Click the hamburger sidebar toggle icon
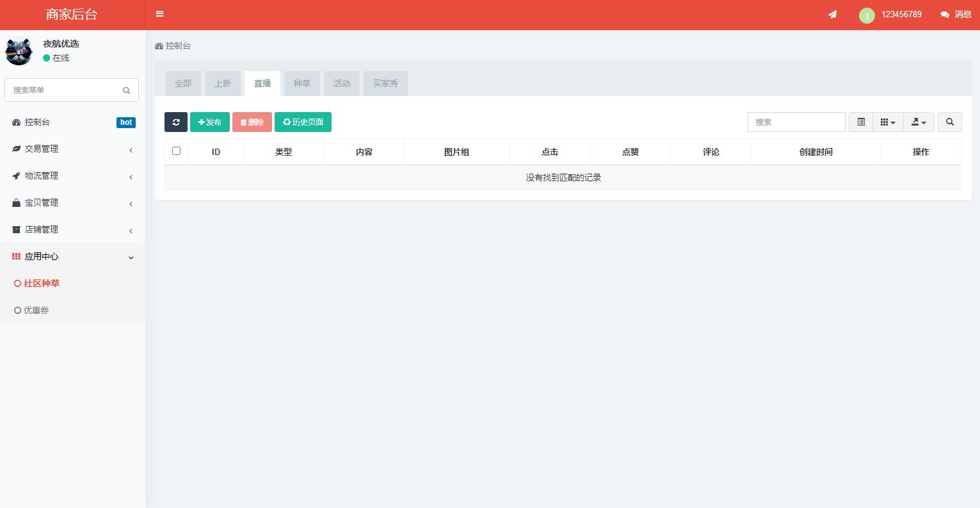Viewport: 980px width, 508px height. (160, 14)
